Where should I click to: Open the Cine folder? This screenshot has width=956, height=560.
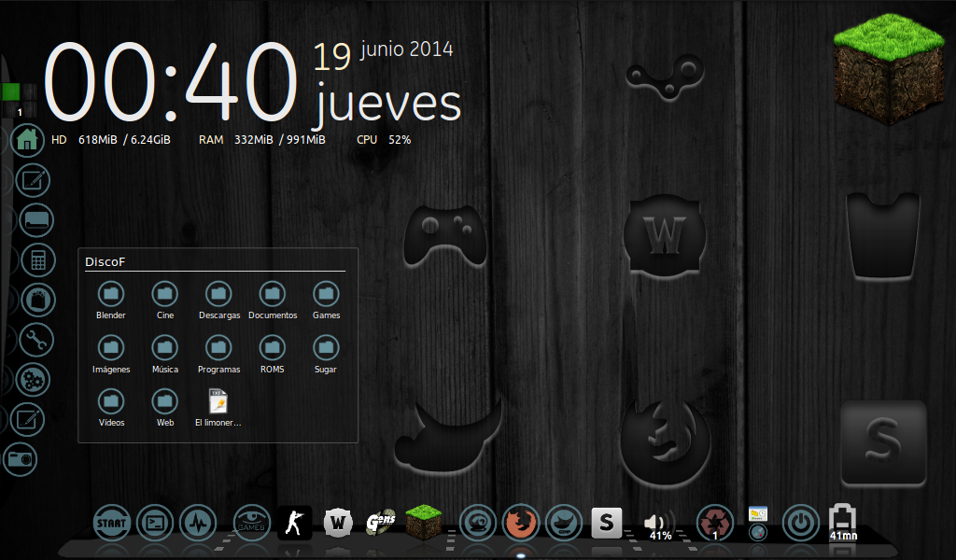[x=164, y=301]
